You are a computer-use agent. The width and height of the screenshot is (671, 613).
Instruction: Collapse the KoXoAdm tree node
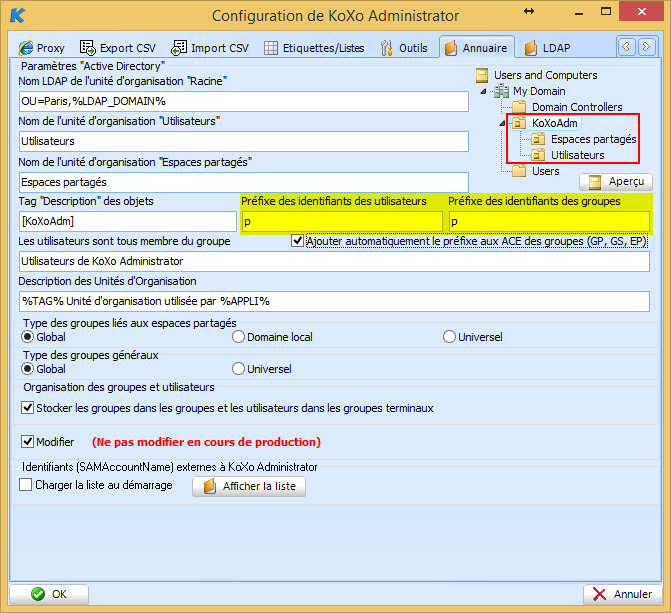(503, 123)
